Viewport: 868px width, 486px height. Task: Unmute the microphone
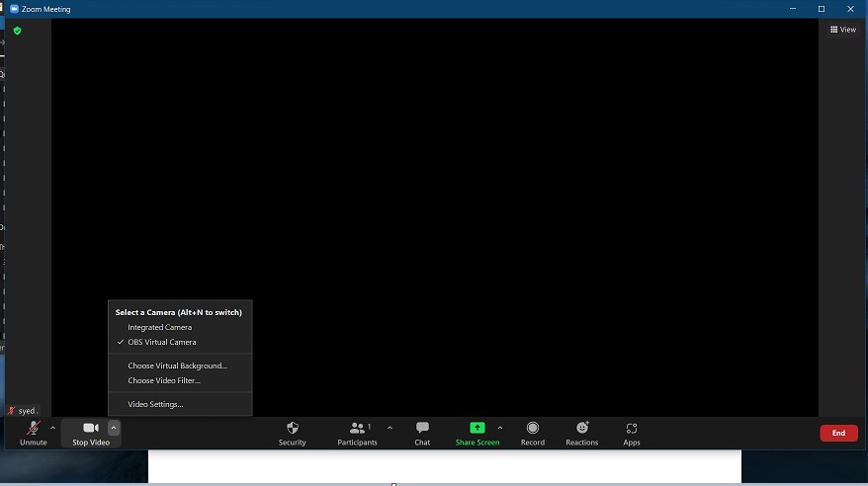click(34, 433)
